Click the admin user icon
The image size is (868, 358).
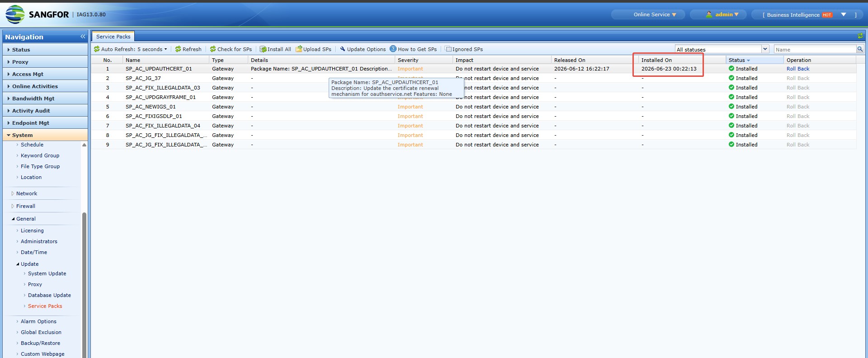(709, 14)
